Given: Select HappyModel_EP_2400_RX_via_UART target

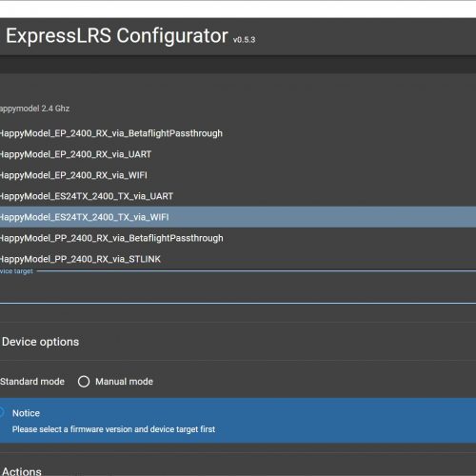Looking at the screenshot, I should coord(238,154).
